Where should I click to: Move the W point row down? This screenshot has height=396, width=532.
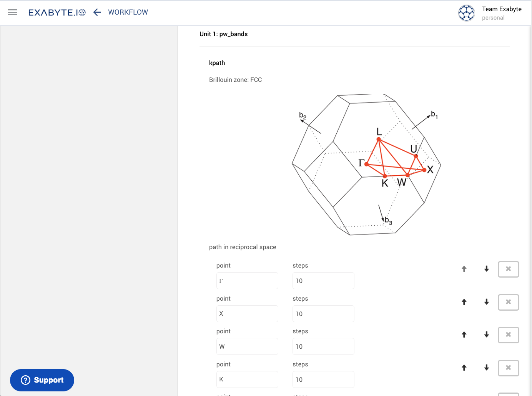[x=486, y=335]
